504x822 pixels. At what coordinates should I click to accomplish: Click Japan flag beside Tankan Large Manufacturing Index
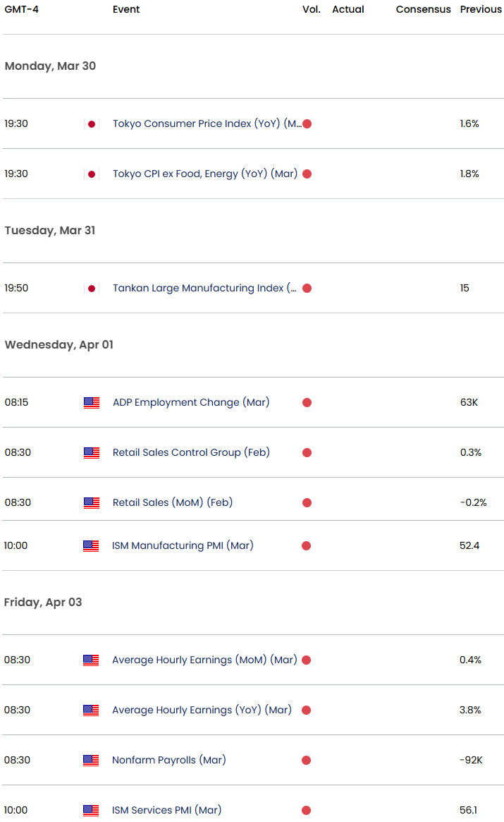tap(91, 289)
